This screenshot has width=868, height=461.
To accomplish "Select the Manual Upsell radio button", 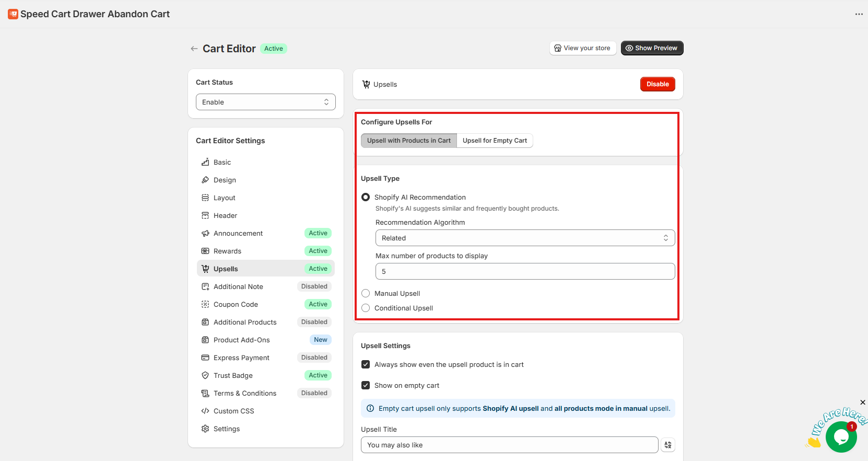I will (366, 293).
